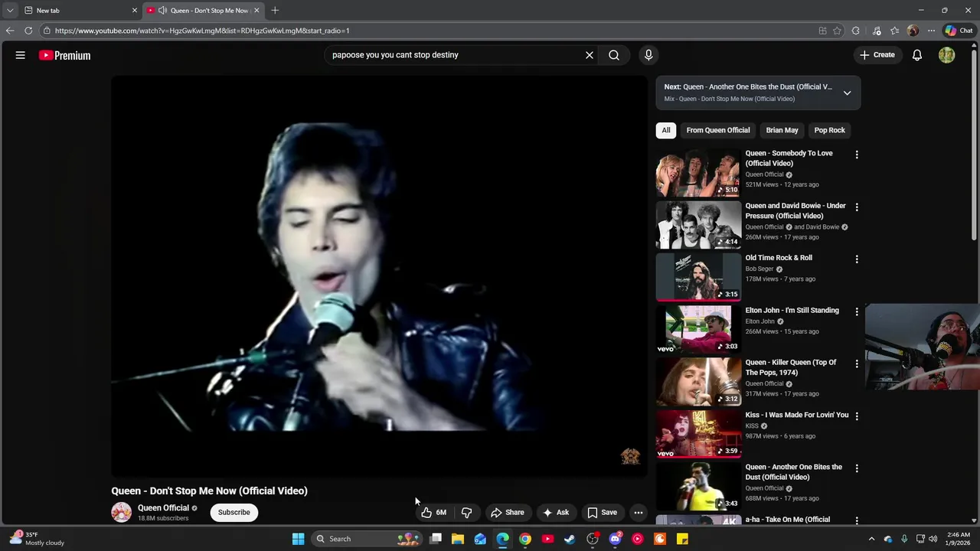Open options for Under Pressure video

coord(857,207)
